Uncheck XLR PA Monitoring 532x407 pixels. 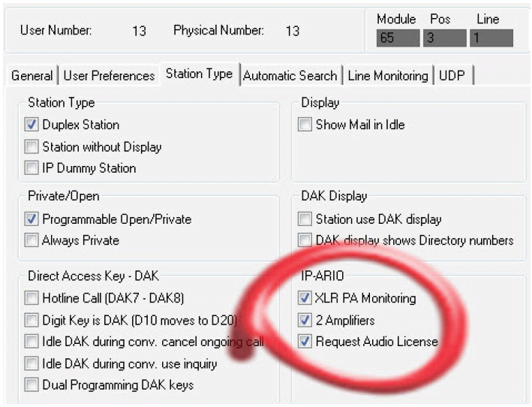[x=305, y=298]
